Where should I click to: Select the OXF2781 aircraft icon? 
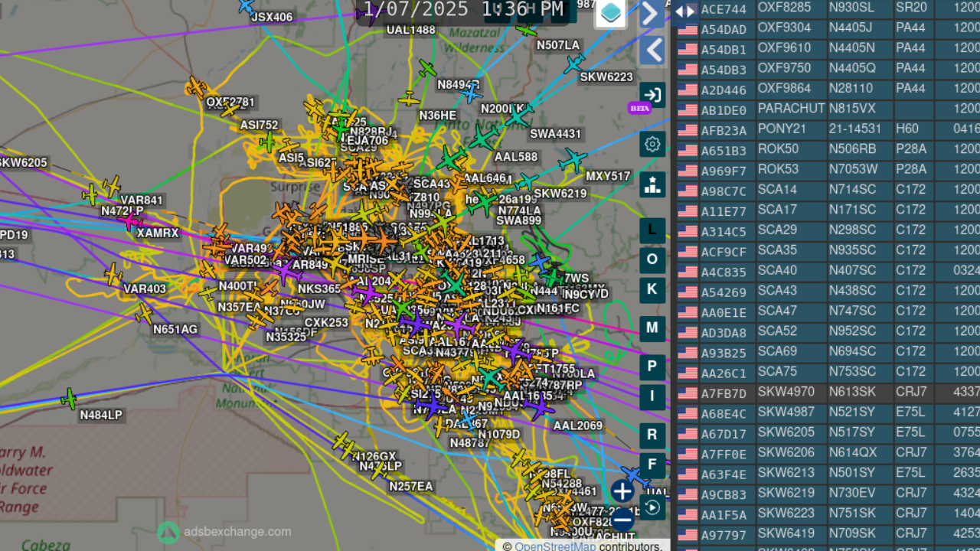196,86
